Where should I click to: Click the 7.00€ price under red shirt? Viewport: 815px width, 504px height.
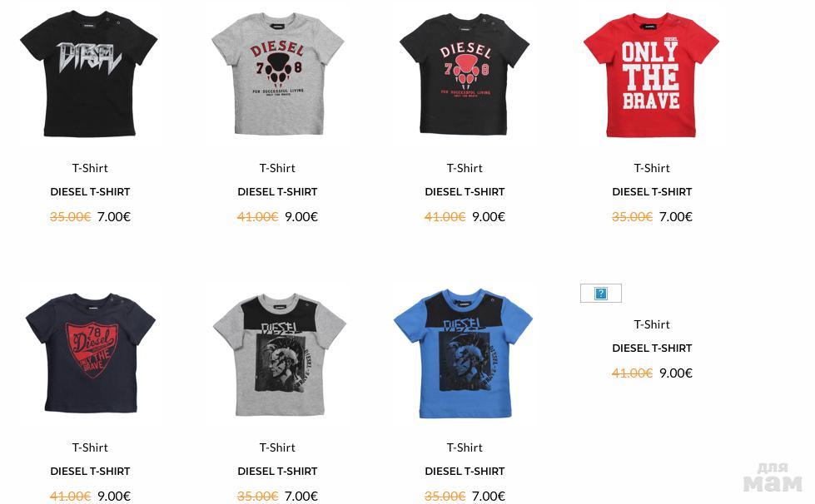coord(676,216)
